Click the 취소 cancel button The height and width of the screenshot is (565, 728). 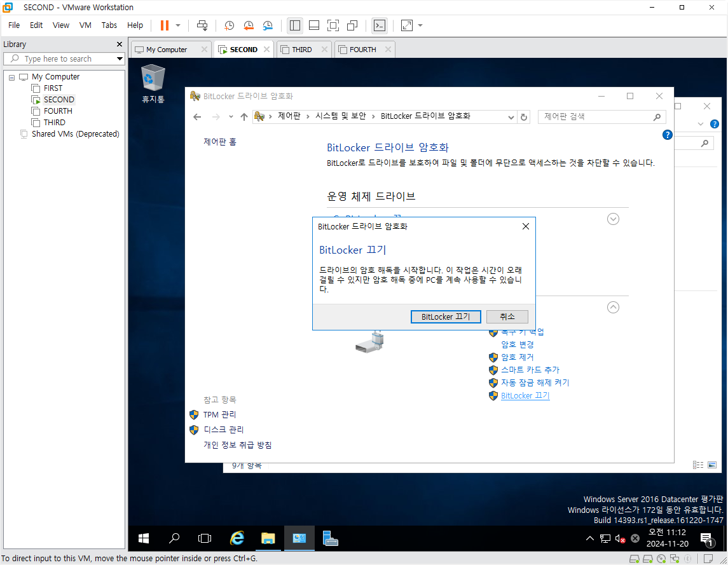(x=507, y=317)
